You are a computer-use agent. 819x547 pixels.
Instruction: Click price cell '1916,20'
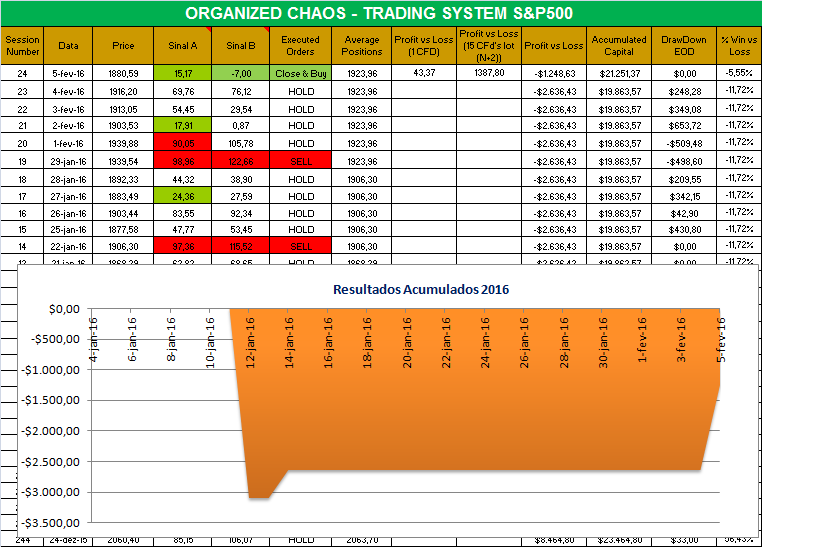123,91
